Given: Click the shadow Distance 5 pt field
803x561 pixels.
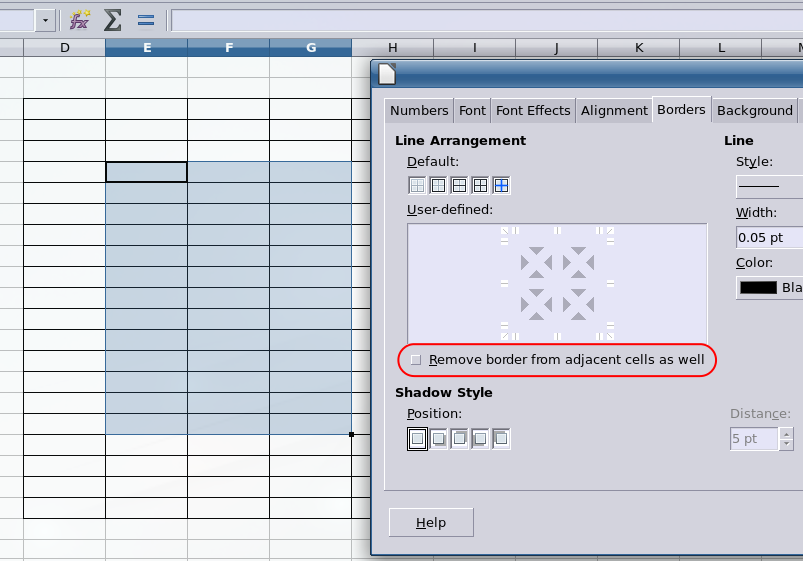Looking at the screenshot, I should [754, 439].
